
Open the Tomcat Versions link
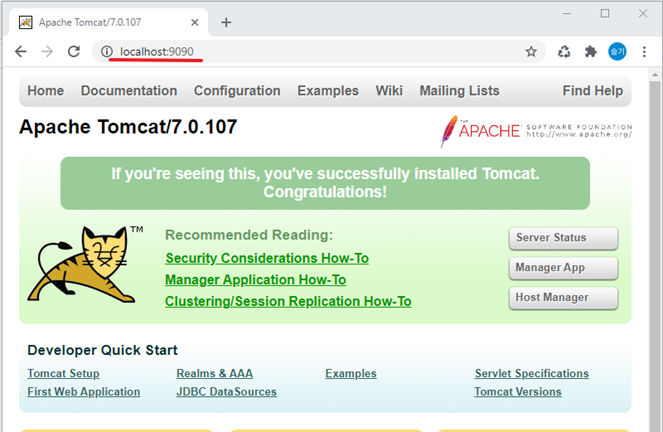[518, 392]
